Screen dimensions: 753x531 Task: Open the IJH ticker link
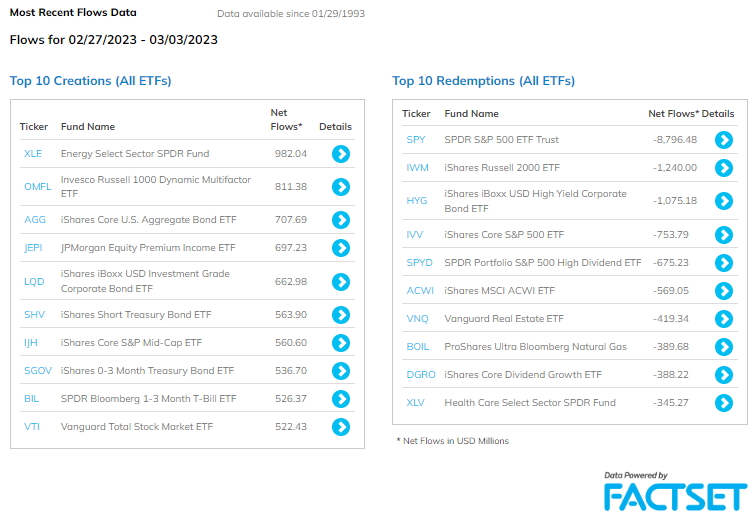[31, 343]
